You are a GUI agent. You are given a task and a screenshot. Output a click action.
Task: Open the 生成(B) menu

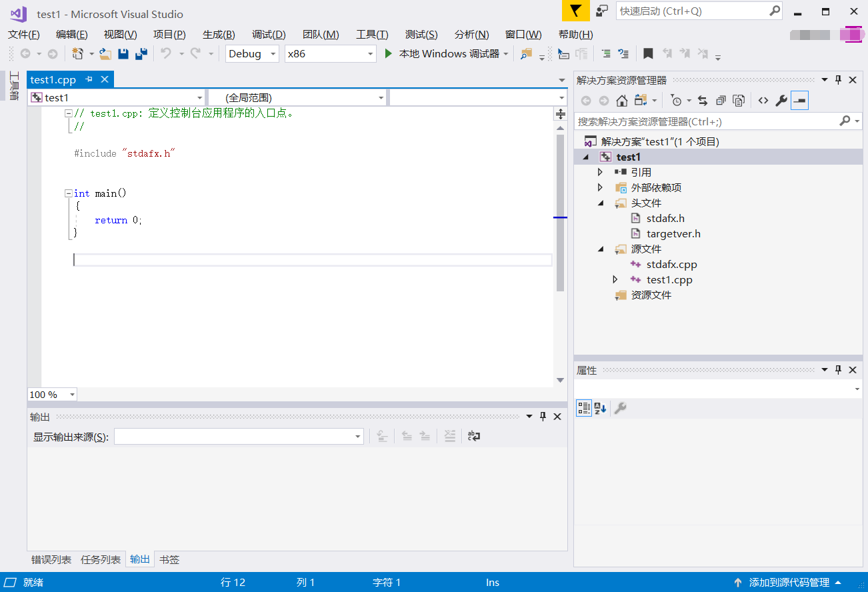(219, 35)
